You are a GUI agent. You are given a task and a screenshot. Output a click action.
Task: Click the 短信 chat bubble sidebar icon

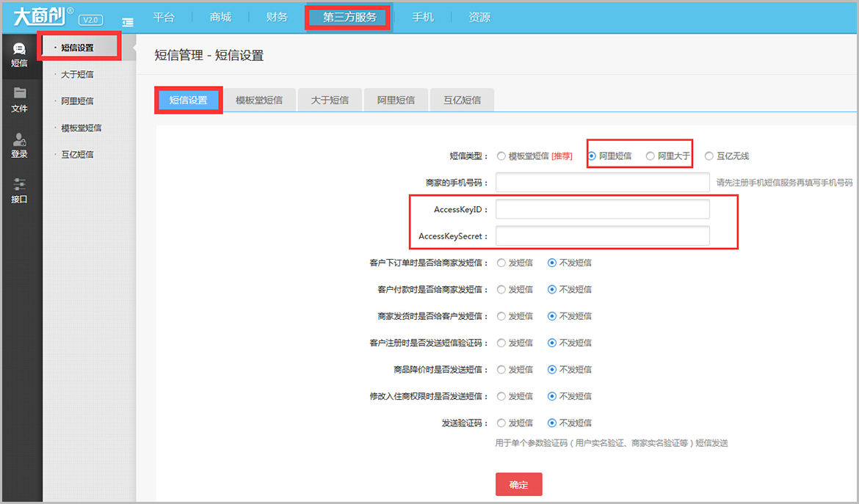[20, 49]
